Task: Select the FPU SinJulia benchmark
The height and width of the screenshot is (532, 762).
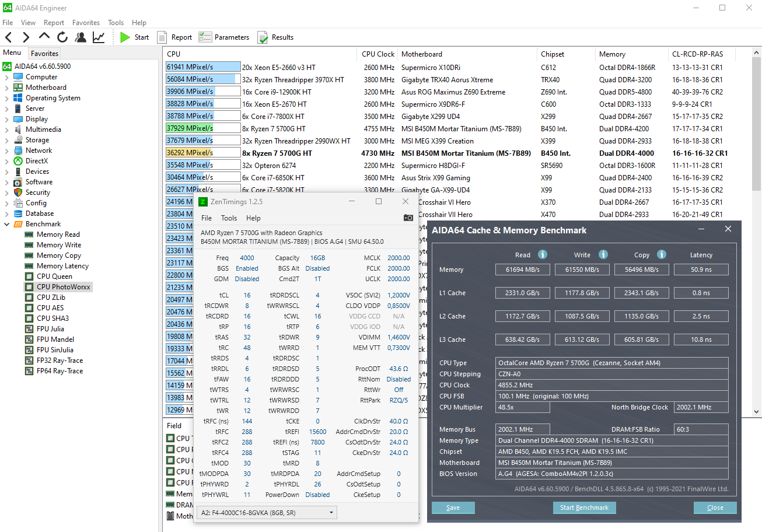Action: point(55,350)
